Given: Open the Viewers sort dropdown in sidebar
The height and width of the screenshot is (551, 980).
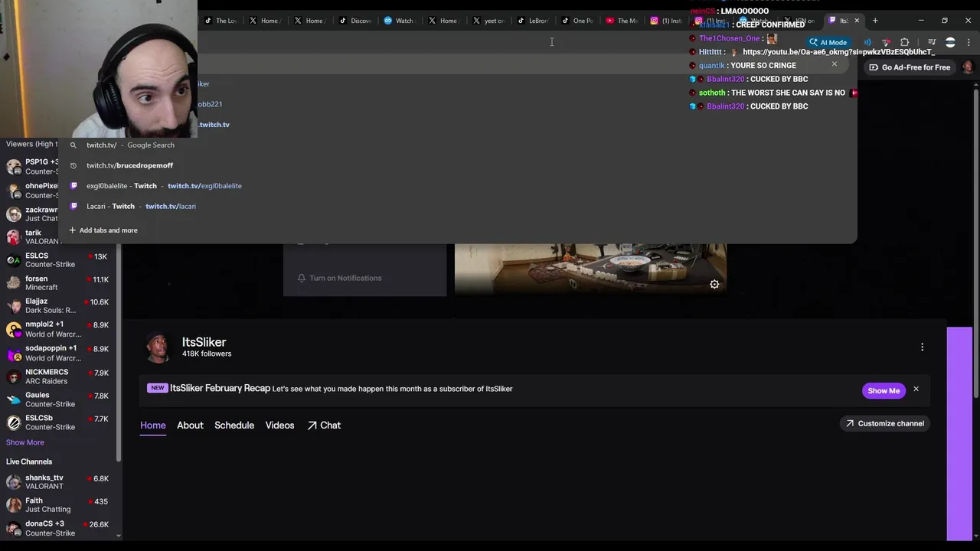Looking at the screenshot, I should coord(31,144).
